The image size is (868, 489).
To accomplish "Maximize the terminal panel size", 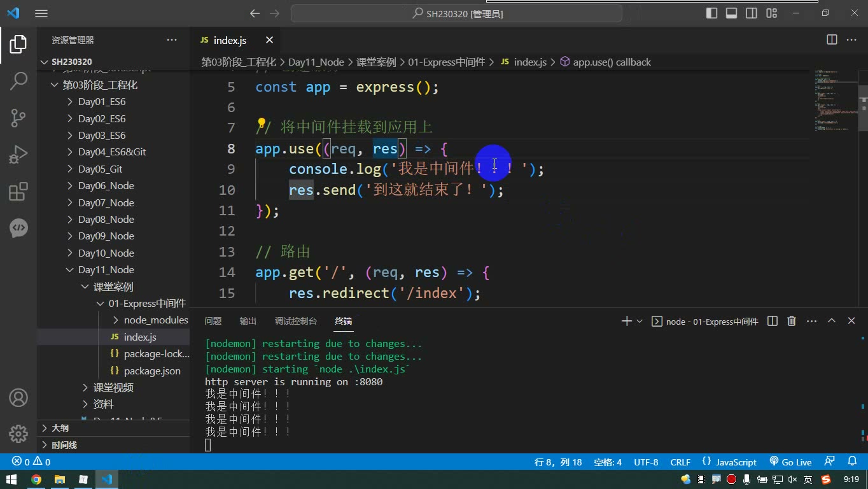I will (832, 321).
